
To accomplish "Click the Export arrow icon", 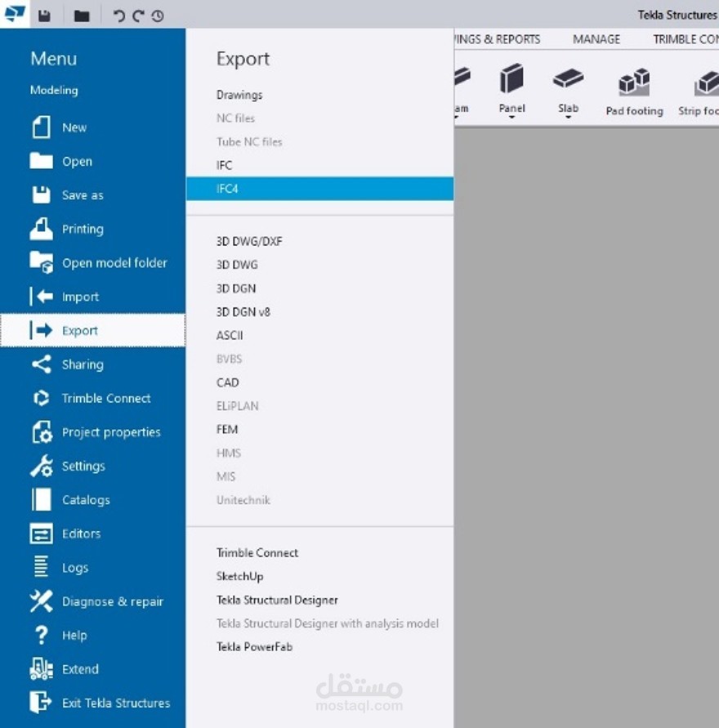I will [41, 330].
